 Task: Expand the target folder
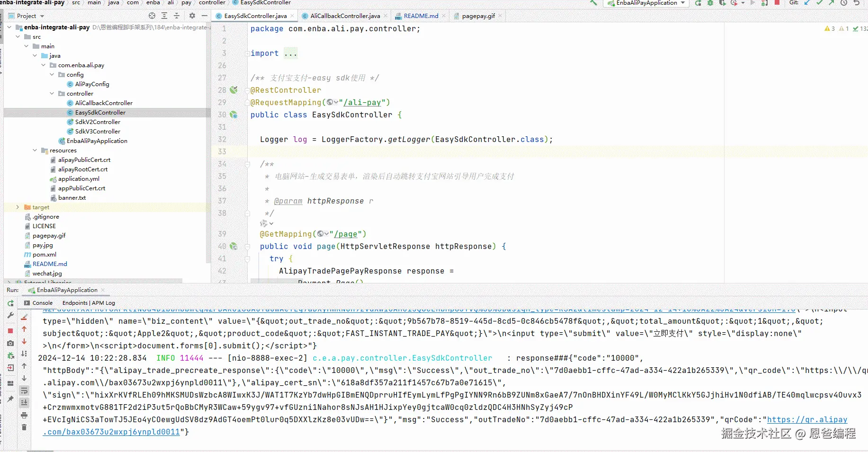click(18, 207)
